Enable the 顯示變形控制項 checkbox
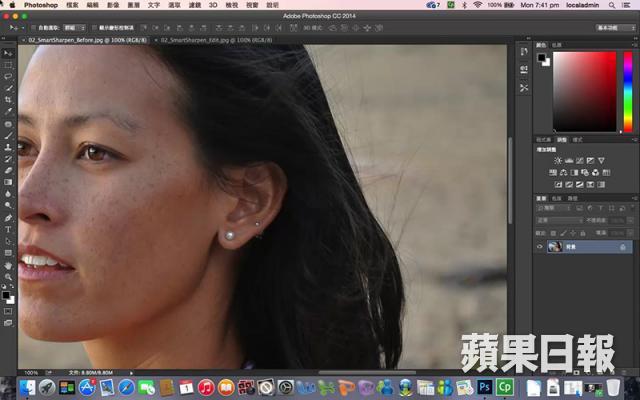 [x=94, y=28]
